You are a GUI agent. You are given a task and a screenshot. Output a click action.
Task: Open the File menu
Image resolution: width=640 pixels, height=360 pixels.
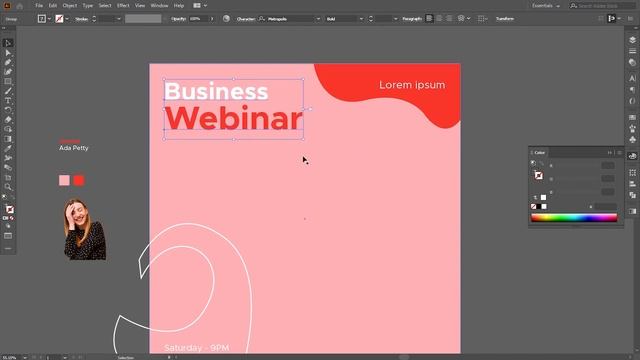click(39, 6)
